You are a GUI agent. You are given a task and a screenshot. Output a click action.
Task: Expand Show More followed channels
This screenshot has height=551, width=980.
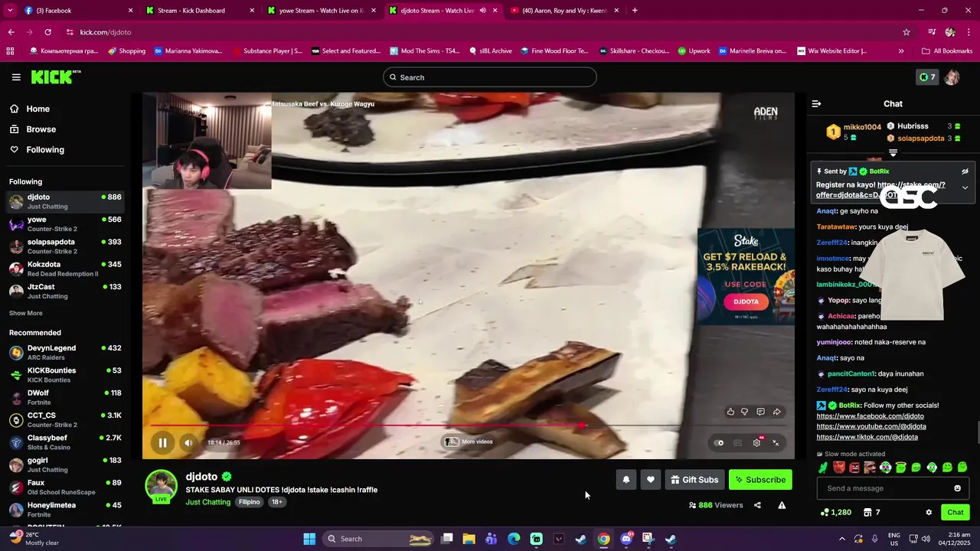25,313
